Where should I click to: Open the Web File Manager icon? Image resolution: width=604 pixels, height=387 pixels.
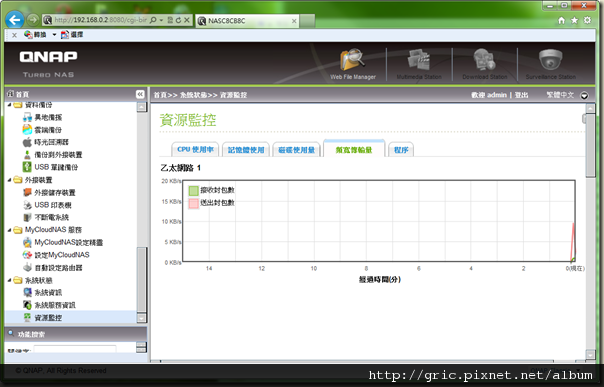pyautogui.click(x=352, y=64)
